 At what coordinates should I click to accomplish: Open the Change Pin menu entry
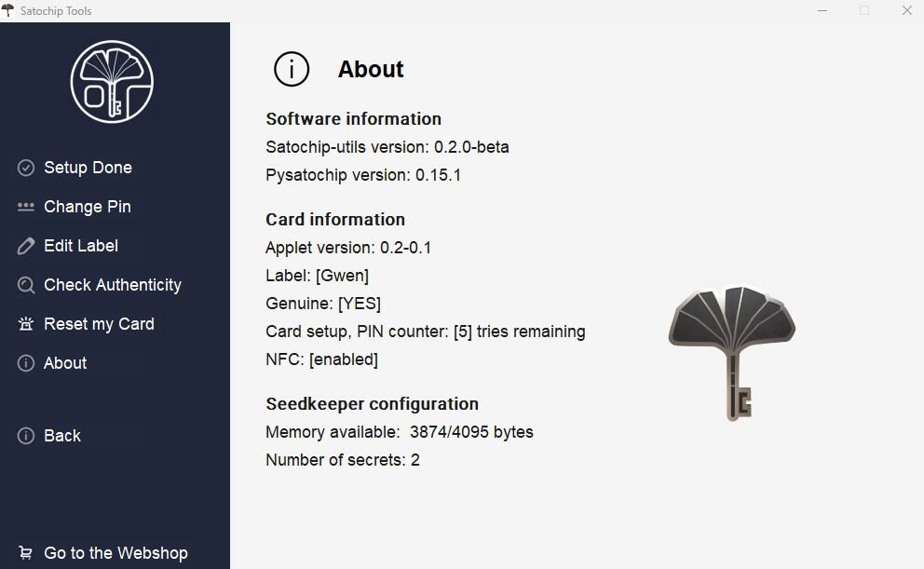click(87, 207)
